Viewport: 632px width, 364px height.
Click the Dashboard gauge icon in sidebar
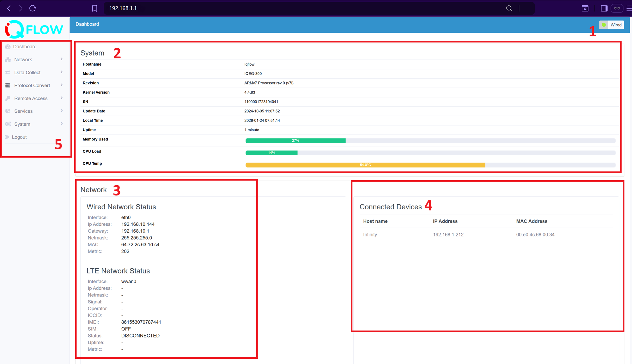click(x=8, y=47)
